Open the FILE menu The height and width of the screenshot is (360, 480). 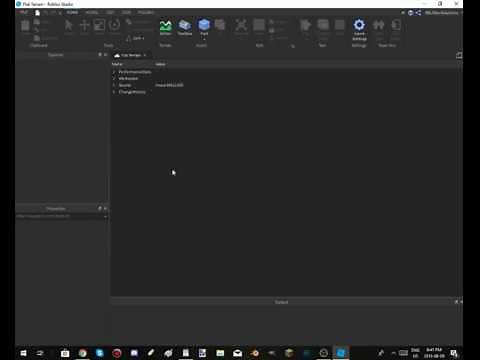pos(23,12)
